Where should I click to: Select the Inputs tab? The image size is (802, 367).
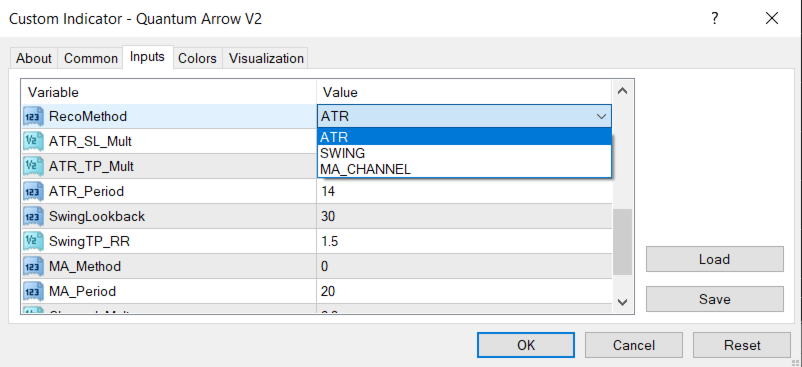(x=147, y=57)
